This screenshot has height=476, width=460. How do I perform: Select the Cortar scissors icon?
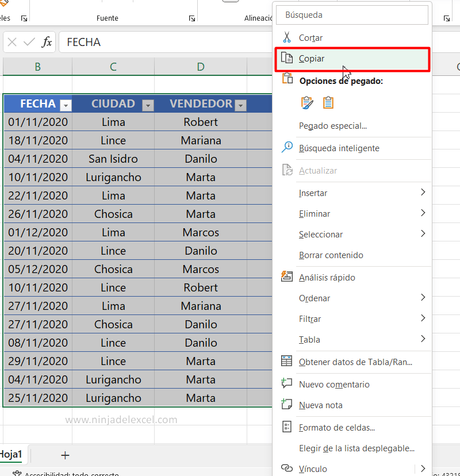pos(286,37)
